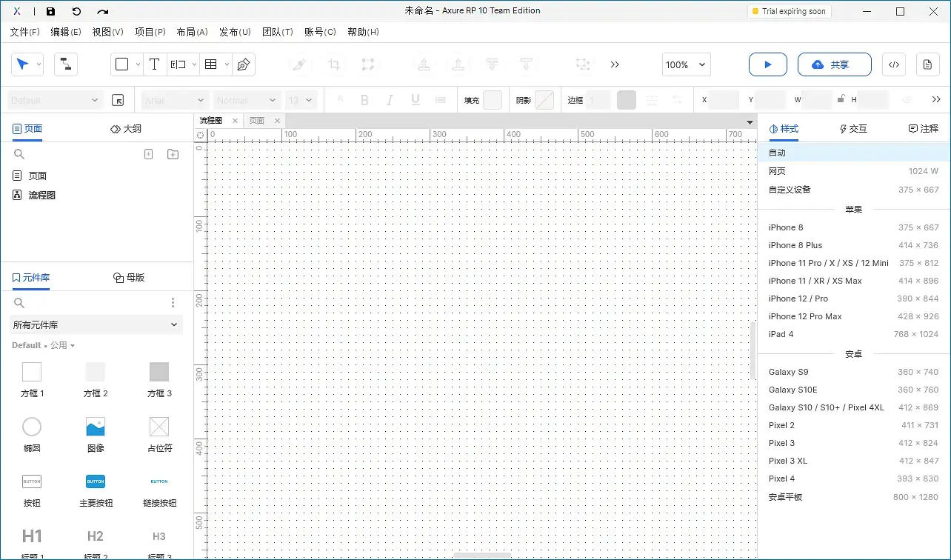Toggle bold text formatting
This screenshot has width=951, height=560.
(x=364, y=99)
